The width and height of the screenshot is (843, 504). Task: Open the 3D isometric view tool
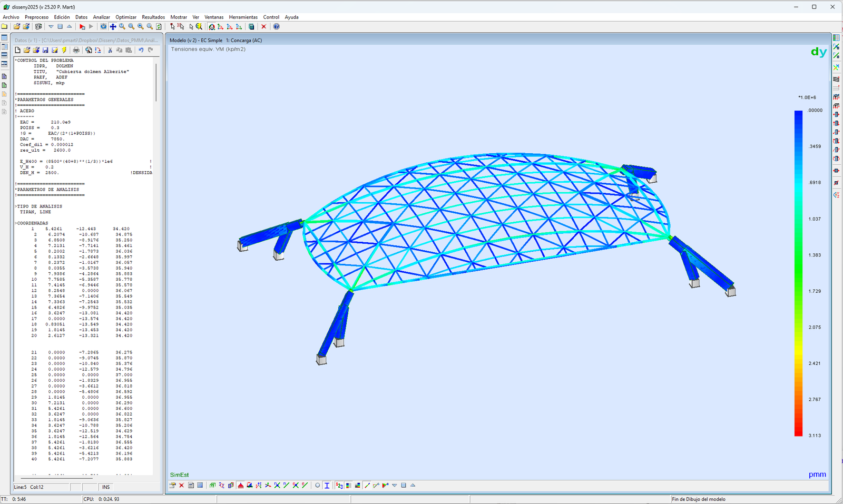[x=212, y=26]
